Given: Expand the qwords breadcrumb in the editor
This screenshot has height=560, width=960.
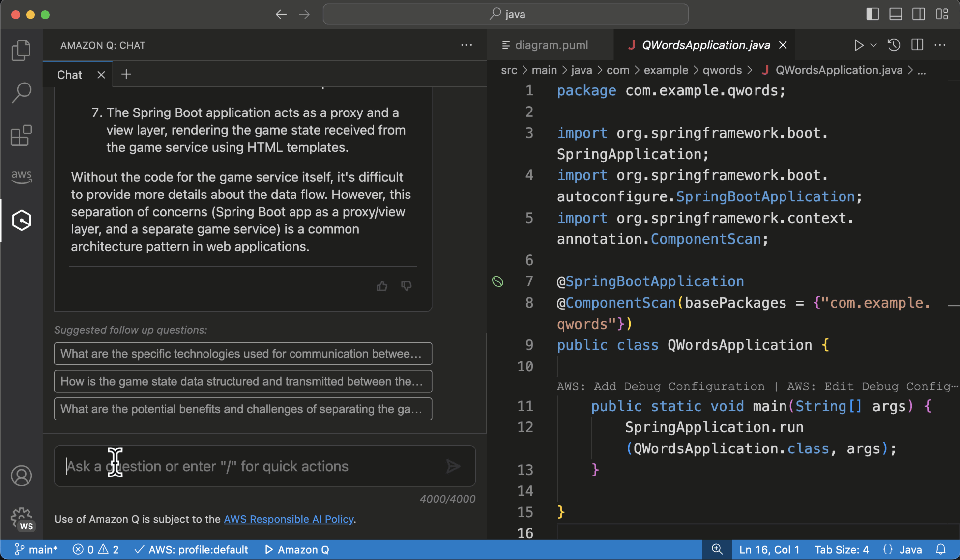Looking at the screenshot, I should 722,70.
